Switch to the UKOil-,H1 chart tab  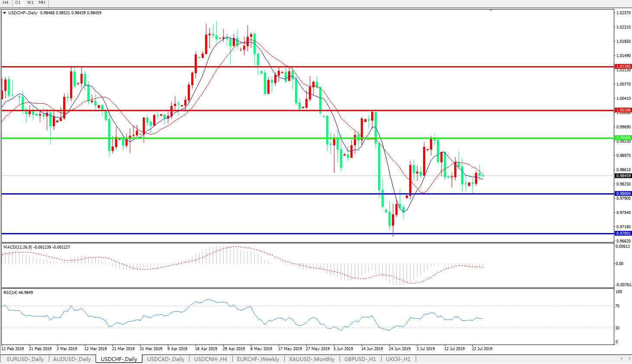click(398, 359)
